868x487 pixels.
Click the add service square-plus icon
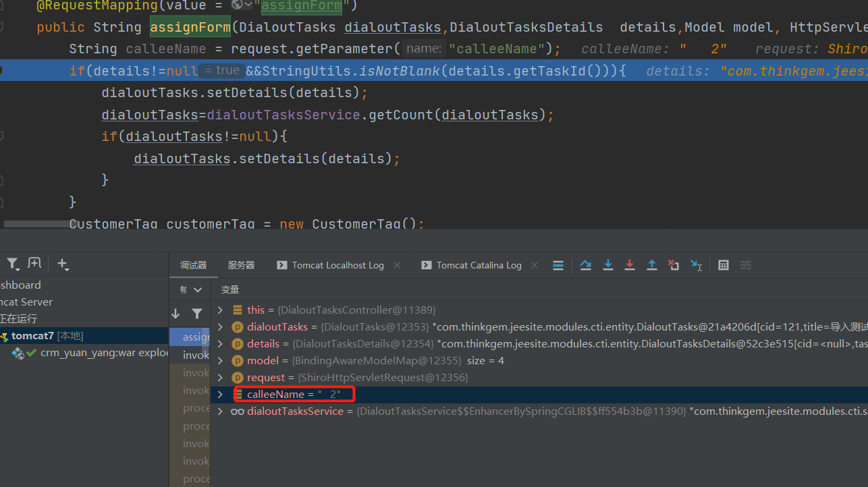click(34, 262)
